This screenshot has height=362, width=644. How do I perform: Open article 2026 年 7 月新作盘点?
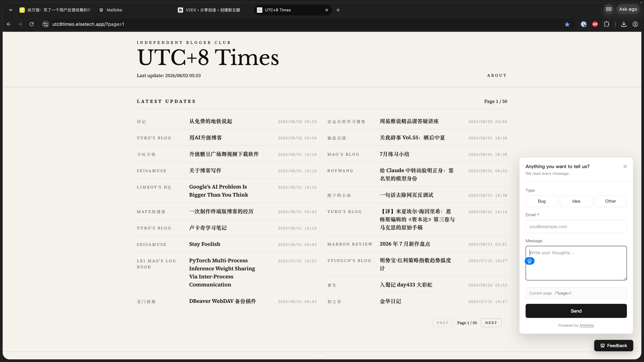405,244
